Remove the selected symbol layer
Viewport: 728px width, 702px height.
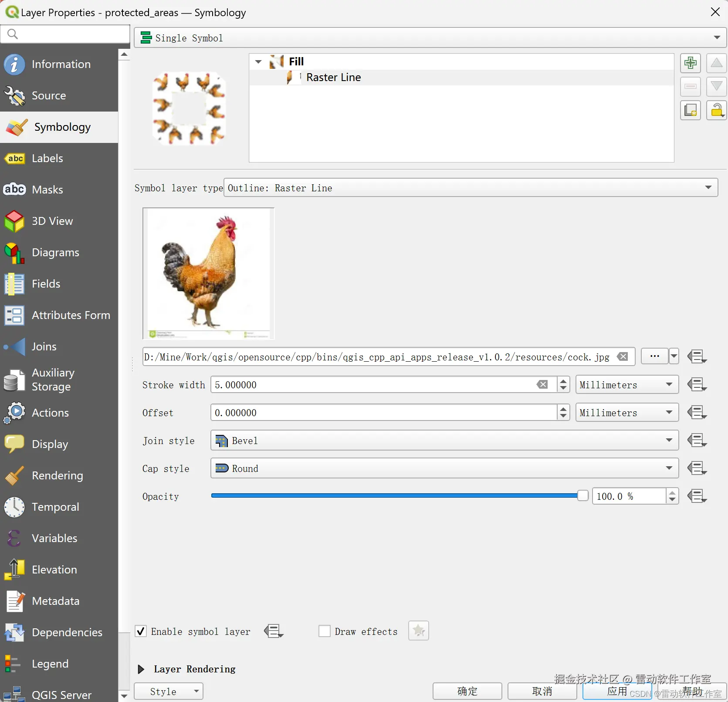click(x=690, y=86)
